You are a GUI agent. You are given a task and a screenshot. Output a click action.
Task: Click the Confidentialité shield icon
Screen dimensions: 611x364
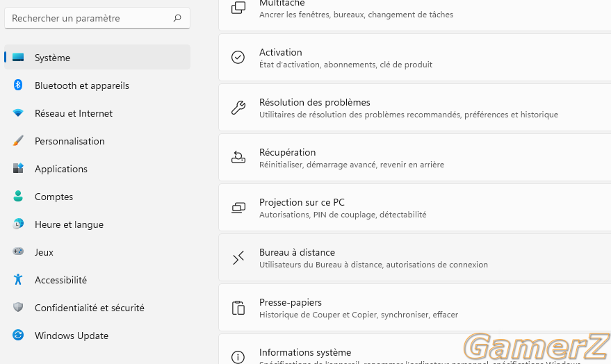18,307
